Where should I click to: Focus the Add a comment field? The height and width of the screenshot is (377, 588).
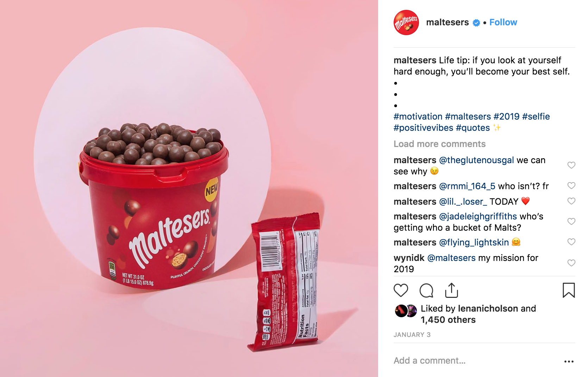click(x=475, y=361)
